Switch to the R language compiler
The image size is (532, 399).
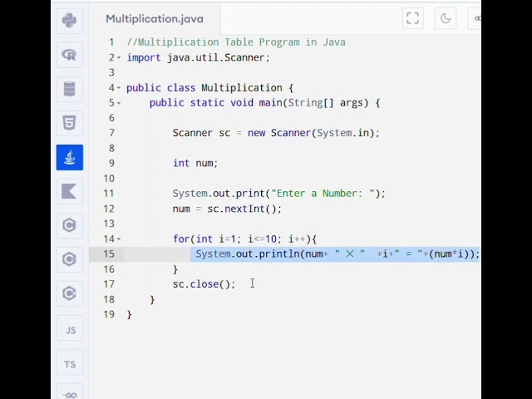point(70,55)
